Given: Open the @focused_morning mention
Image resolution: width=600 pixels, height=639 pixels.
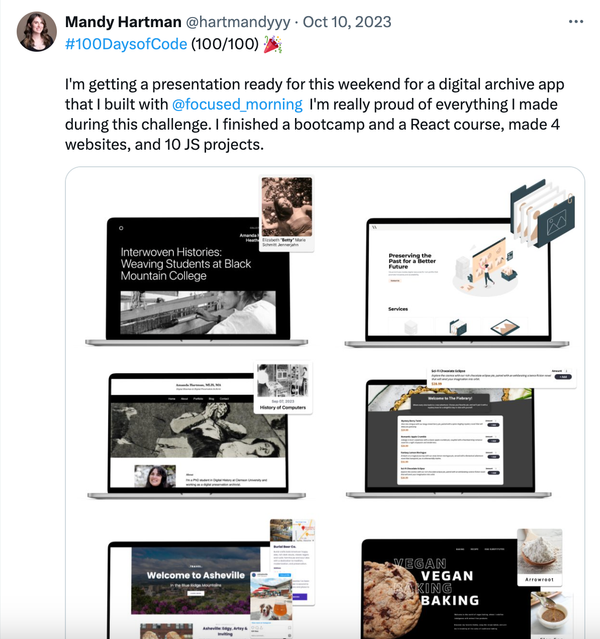Looking at the screenshot, I should pos(237,104).
